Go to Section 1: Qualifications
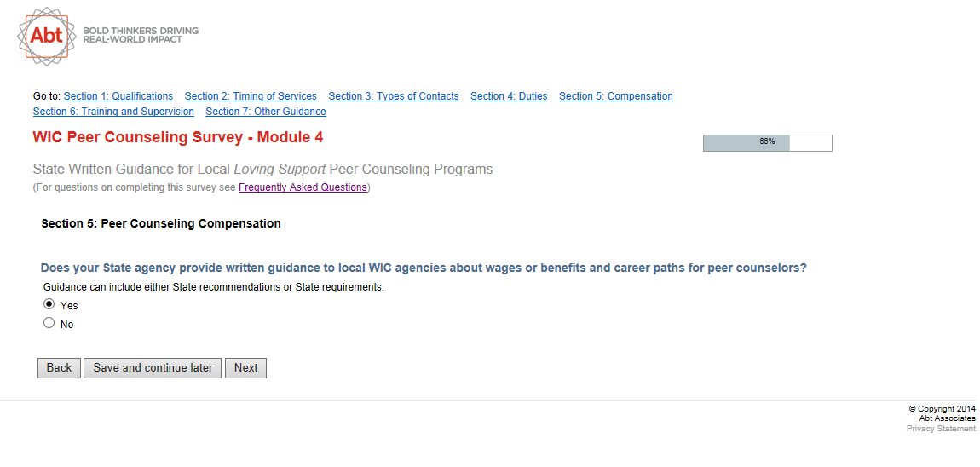The height and width of the screenshot is (467, 980). click(x=118, y=96)
